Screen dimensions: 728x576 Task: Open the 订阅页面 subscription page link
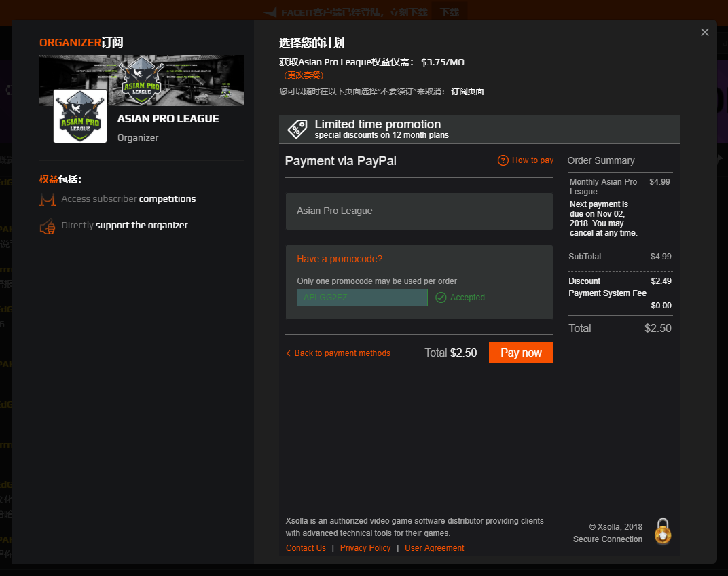pos(468,92)
